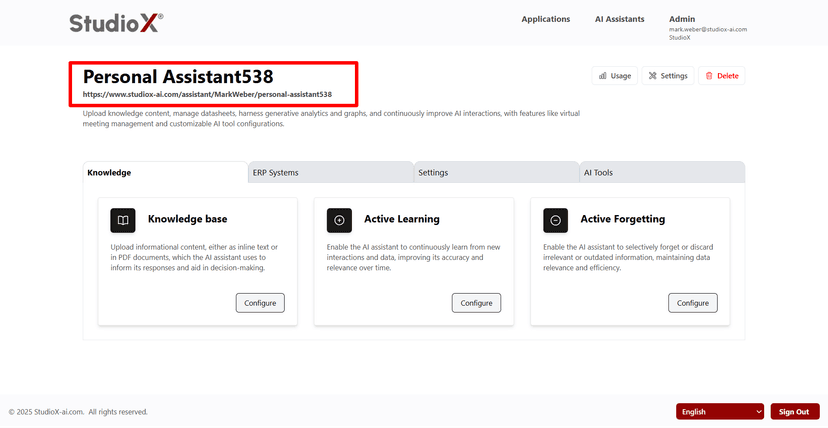Open the AI Assistants menu
The height and width of the screenshot is (428, 828).
coord(619,19)
